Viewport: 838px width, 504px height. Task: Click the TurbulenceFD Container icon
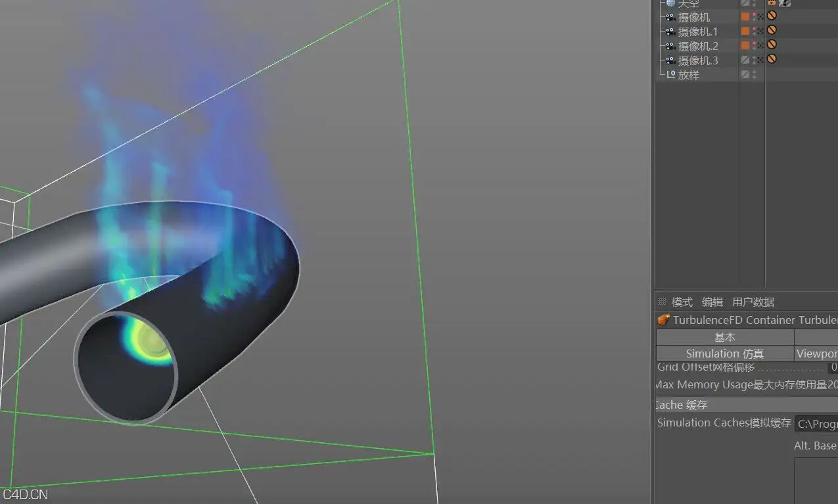coord(664,320)
